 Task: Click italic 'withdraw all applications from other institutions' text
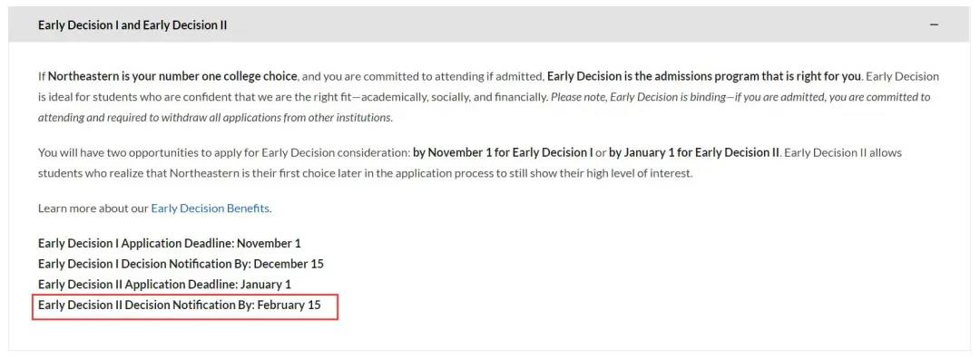coord(282,117)
